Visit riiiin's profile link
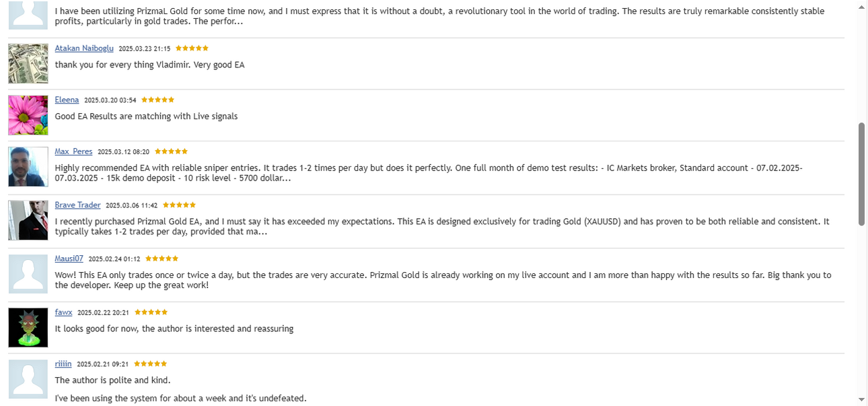This screenshot has height=406, width=868. 63,364
